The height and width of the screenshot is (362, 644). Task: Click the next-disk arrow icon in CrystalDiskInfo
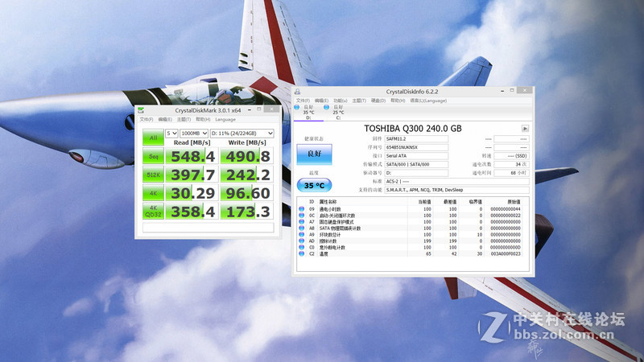click(525, 129)
